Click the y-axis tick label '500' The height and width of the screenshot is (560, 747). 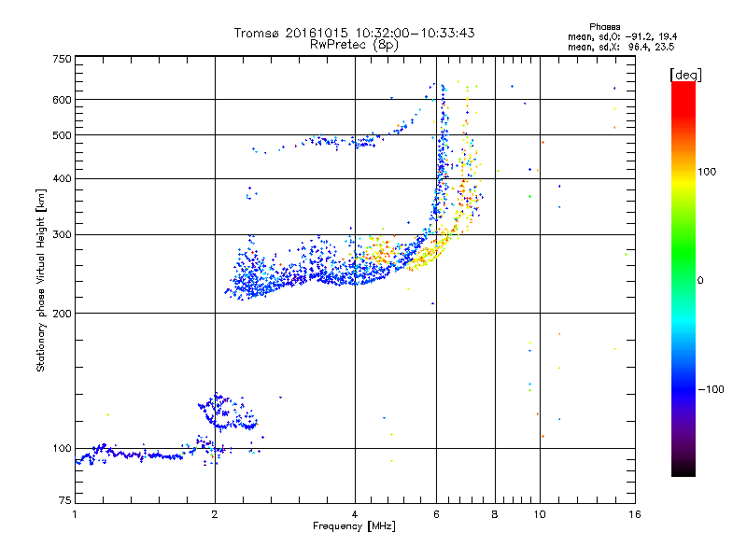click(63, 135)
